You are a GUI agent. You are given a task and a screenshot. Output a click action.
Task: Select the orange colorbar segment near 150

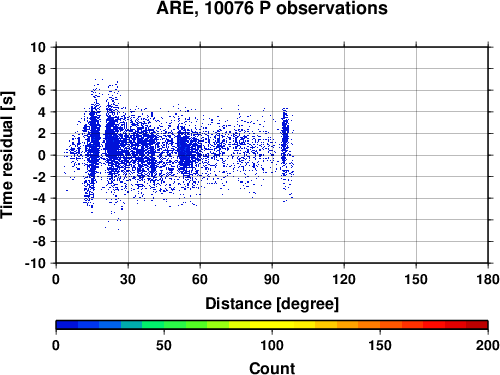(x=369, y=325)
